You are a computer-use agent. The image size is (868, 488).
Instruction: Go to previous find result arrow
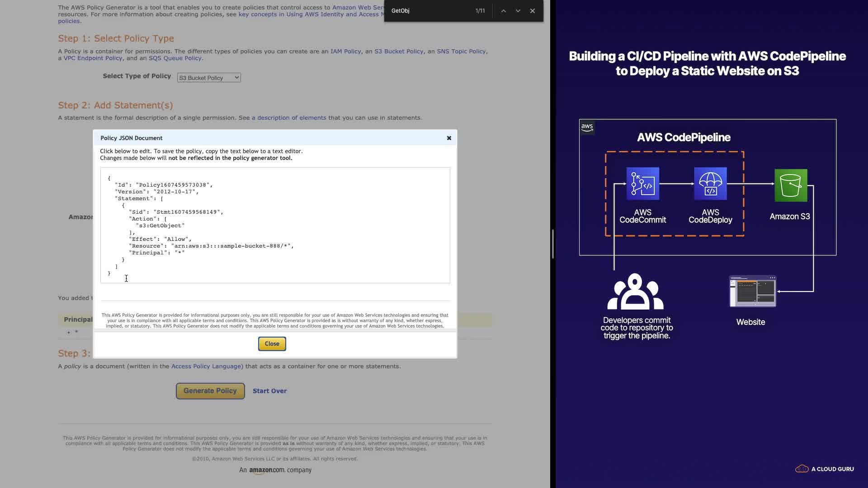[x=503, y=11]
